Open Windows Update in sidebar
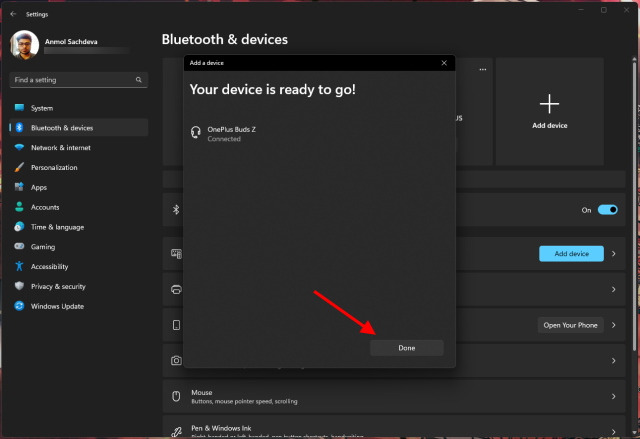This screenshot has height=439, width=640. tap(78, 306)
